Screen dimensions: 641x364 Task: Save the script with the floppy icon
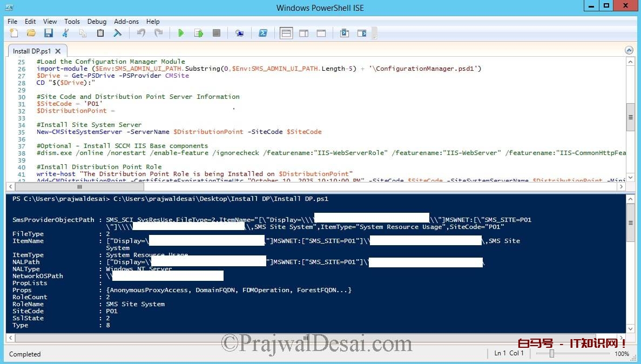(48, 33)
